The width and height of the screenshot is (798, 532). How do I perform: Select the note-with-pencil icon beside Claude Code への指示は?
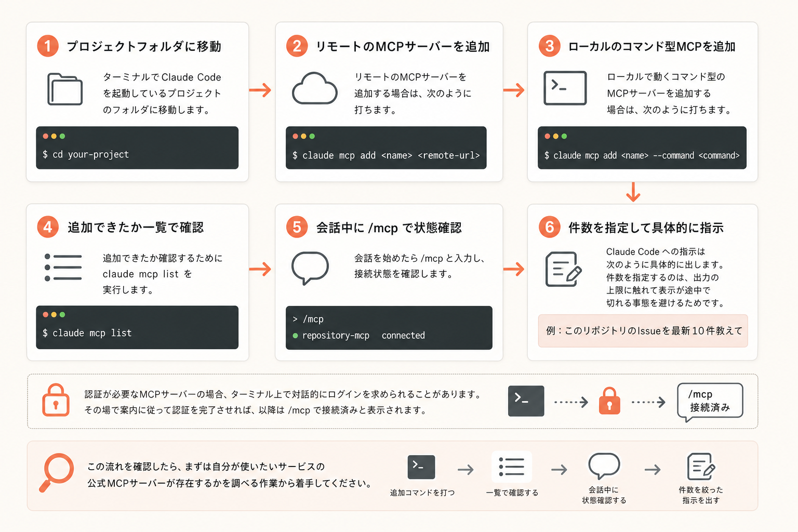(x=564, y=269)
